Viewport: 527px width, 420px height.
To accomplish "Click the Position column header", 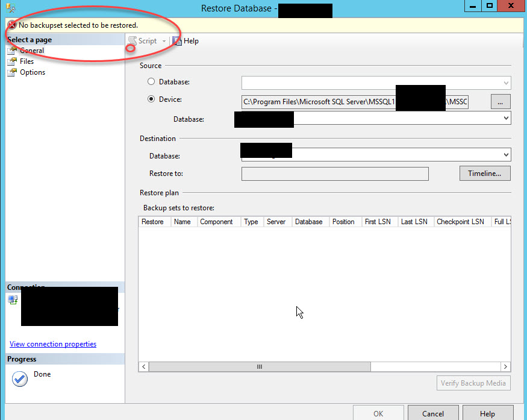I will [343, 221].
